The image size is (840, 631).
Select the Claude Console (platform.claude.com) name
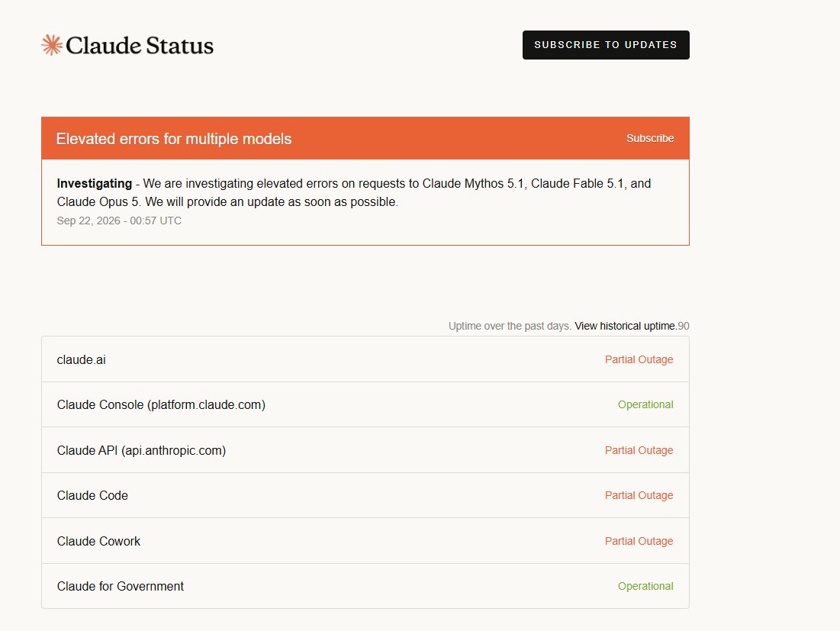click(161, 405)
